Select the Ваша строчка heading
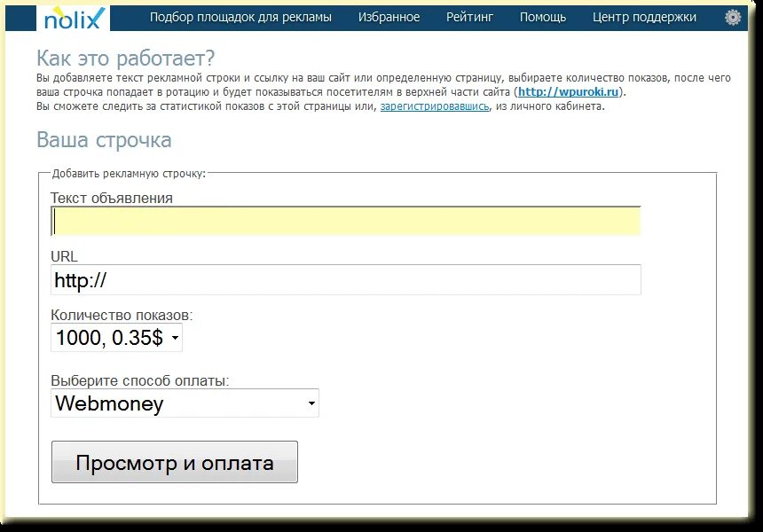Screen dimensions: 763x532 point(104,140)
